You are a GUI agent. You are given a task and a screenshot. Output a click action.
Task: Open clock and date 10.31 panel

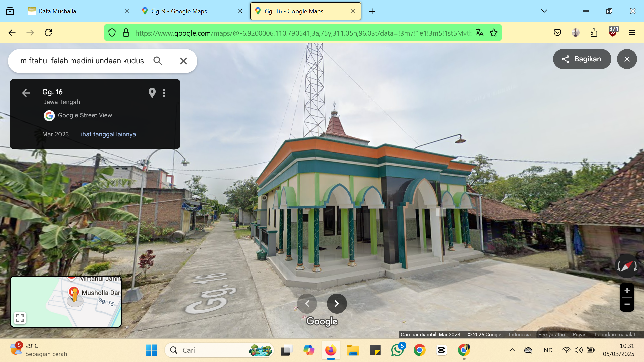pos(619,350)
